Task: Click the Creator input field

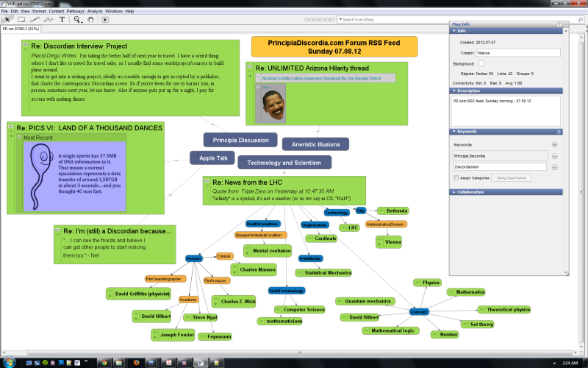Action: (518, 53)
